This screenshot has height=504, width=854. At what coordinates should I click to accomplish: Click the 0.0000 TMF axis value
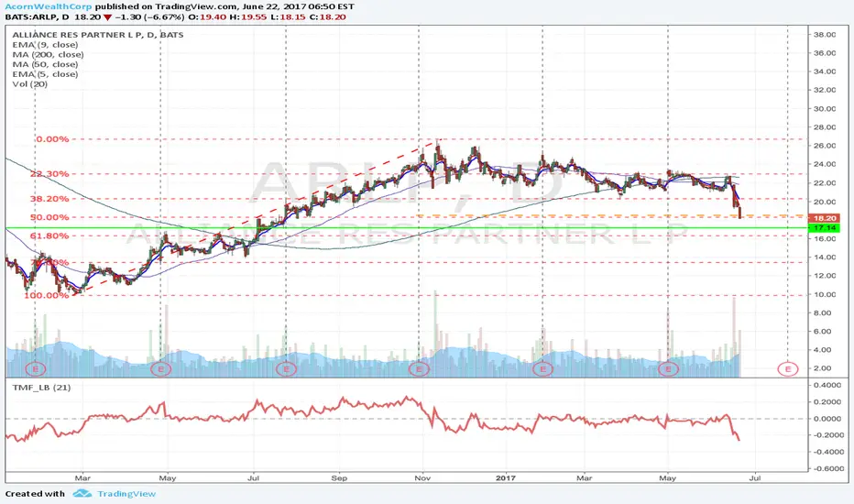(x=827, y=419)
